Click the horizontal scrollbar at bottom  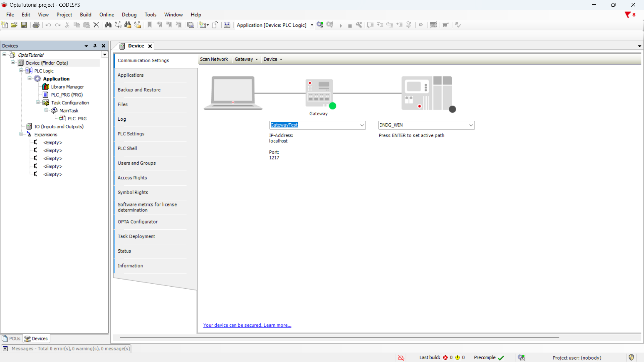click(x=339, y=338)
